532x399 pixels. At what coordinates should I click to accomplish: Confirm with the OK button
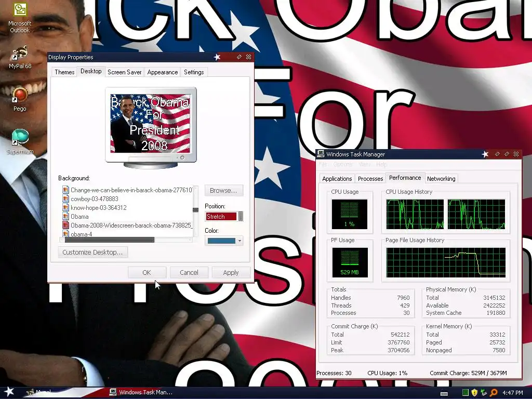[x=147, y=272]
